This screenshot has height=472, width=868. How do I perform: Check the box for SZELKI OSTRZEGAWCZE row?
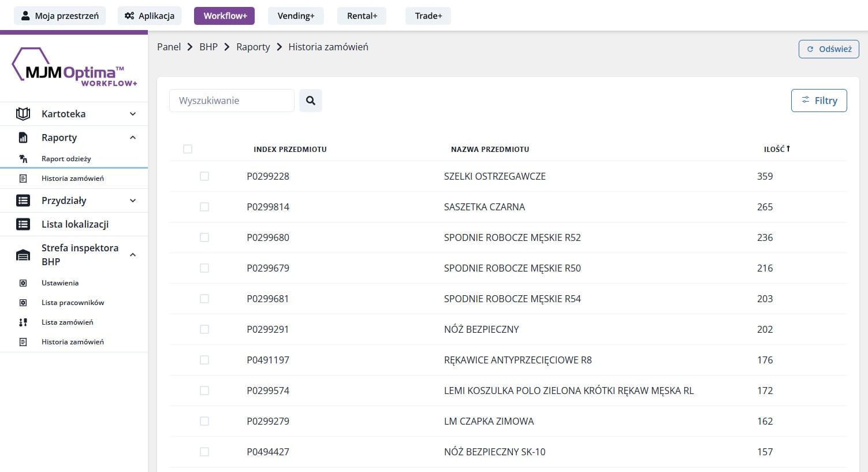click(x=204, y=176)
